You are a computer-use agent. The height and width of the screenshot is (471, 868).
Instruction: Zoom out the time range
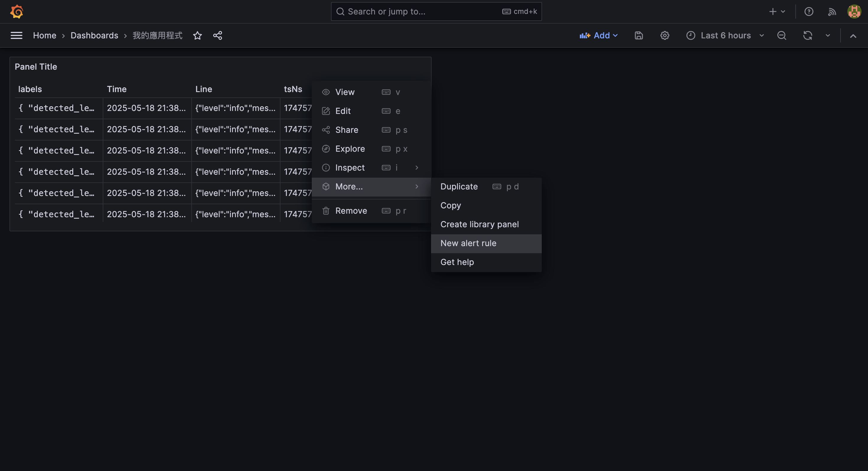point(781,35)
